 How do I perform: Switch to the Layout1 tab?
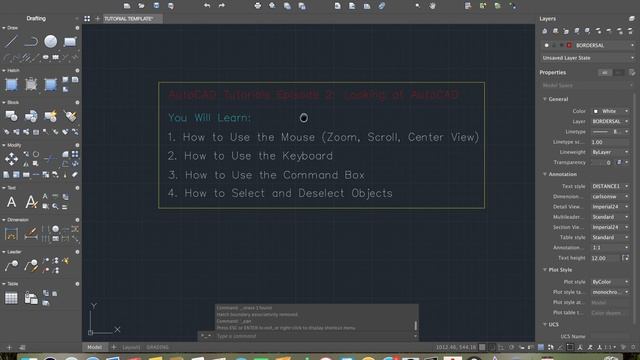tap(131, 347)
